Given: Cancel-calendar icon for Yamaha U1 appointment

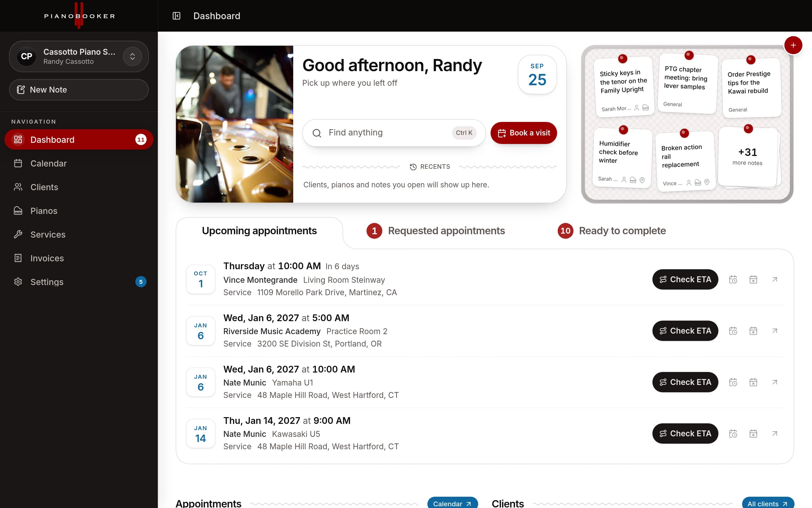Looking at the screenshot, I should (x=753, y=382).
